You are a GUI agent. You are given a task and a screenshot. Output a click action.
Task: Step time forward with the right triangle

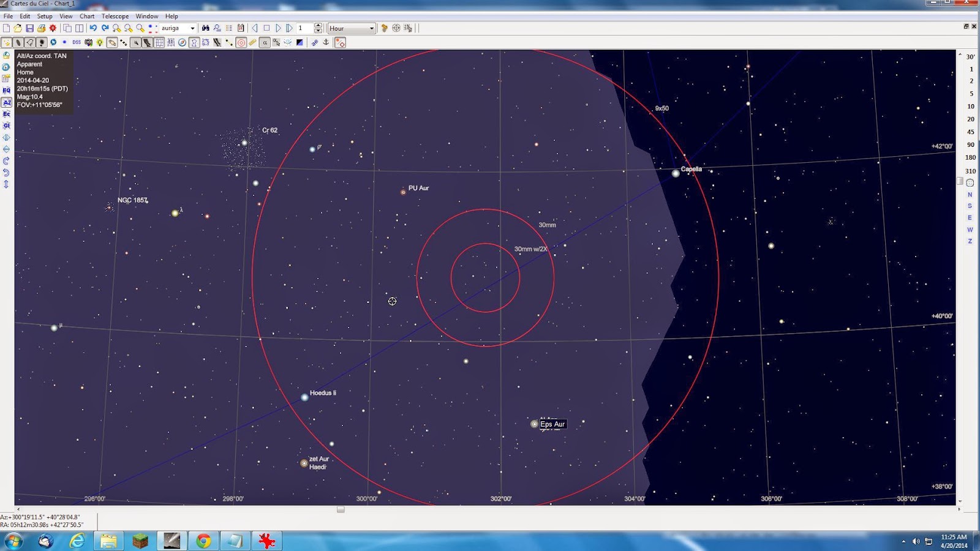click(278, 28)
